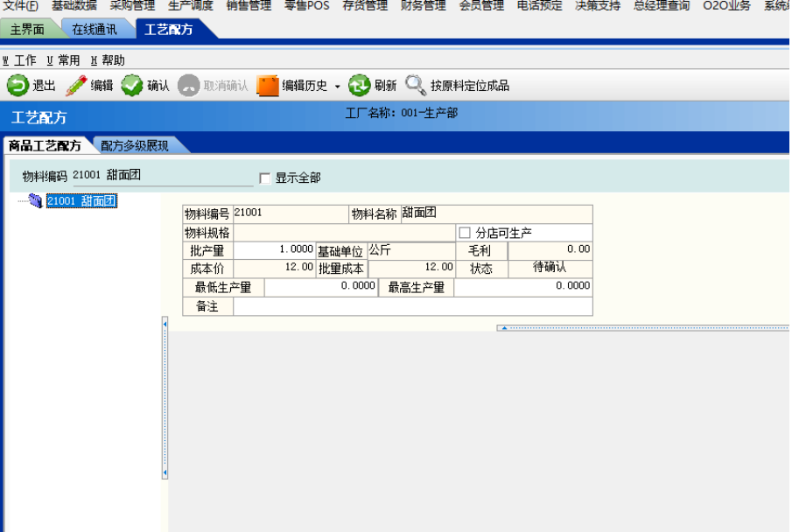
Task: Click the grayed-out 取消确认 icon
Action: [189, 86]
